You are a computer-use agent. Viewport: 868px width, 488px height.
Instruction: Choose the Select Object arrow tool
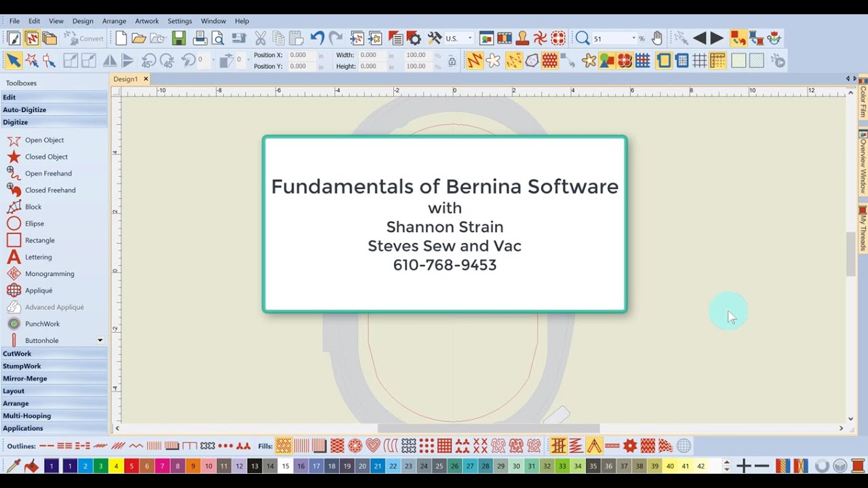(13, 61)
